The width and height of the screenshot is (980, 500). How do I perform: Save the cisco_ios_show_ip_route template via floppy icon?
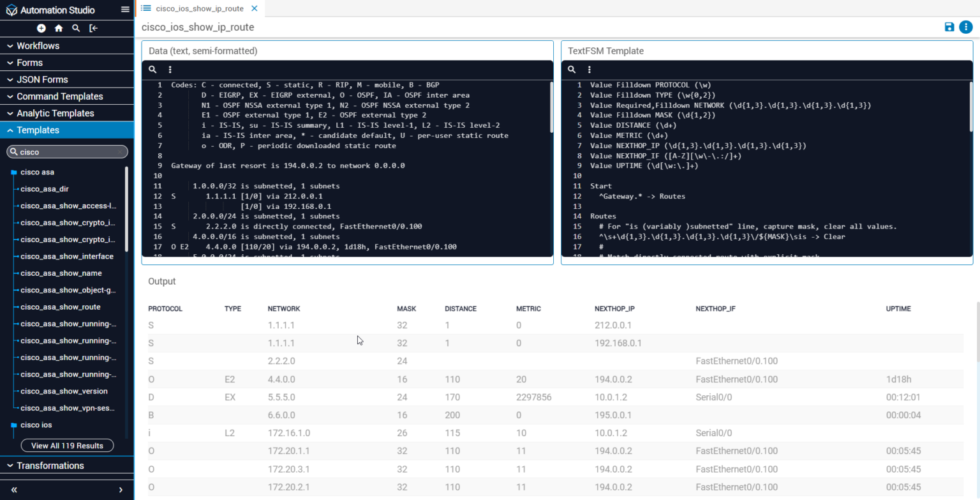pyautogui.click(x=949, y=27)
